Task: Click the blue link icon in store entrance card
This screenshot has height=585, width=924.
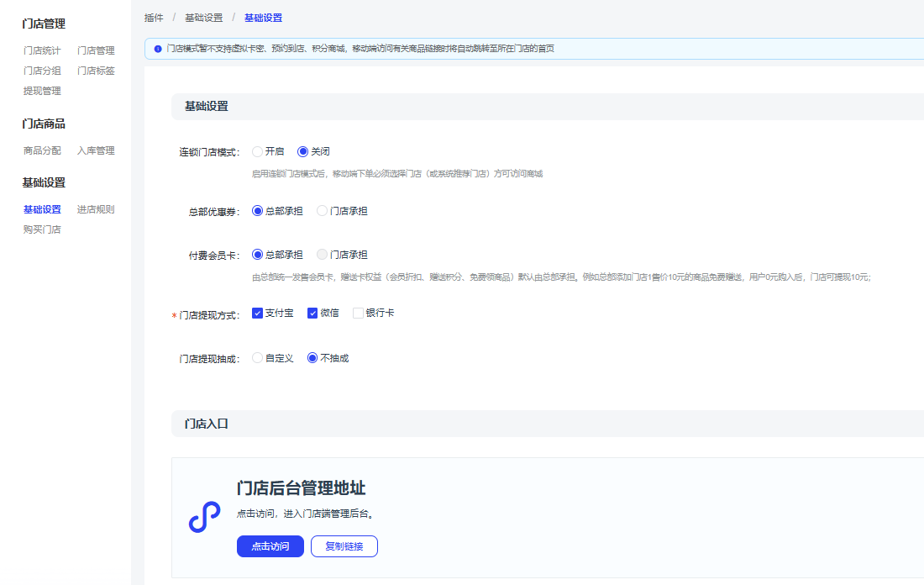Action: pyautogui.click(x=204, y=517)
